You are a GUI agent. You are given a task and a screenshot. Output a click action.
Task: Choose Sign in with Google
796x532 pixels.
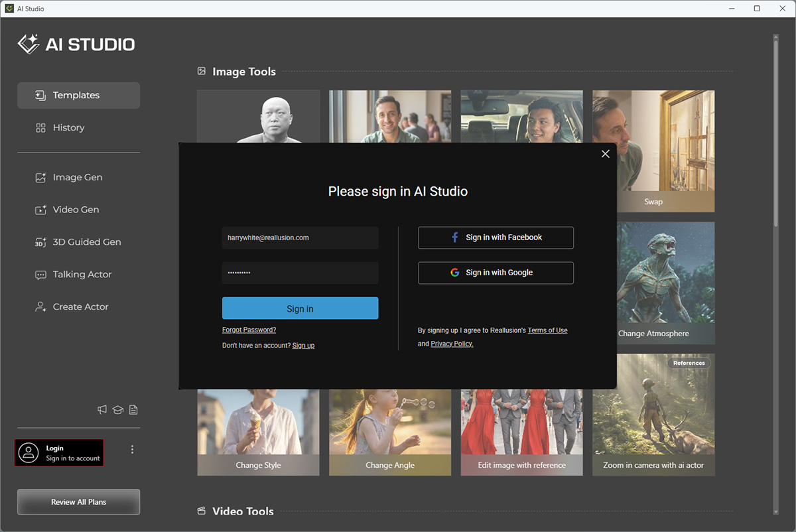click(496, 273)
